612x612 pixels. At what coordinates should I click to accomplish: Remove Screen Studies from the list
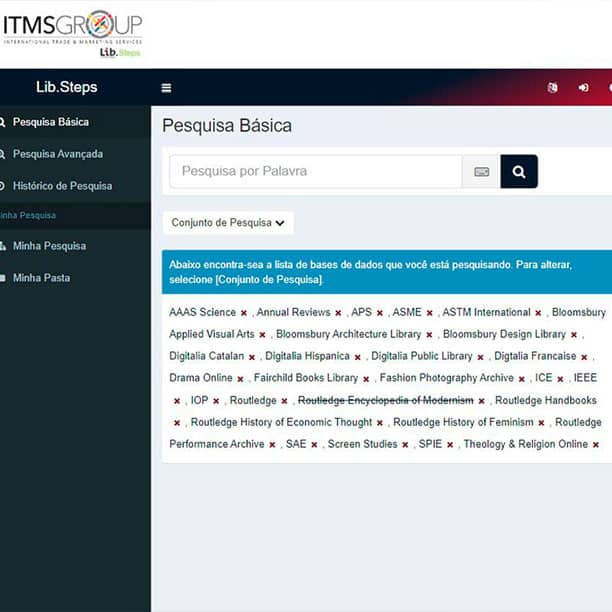405,445
